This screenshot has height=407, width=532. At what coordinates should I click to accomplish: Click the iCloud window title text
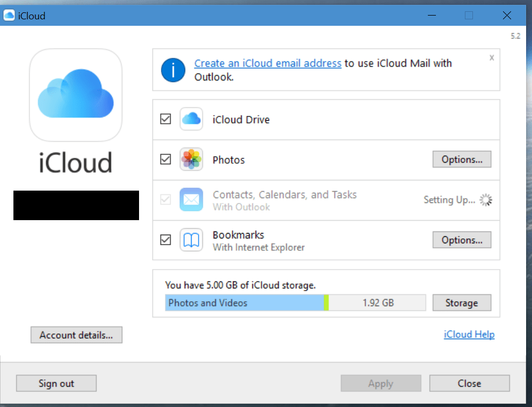tap(32, 16)
